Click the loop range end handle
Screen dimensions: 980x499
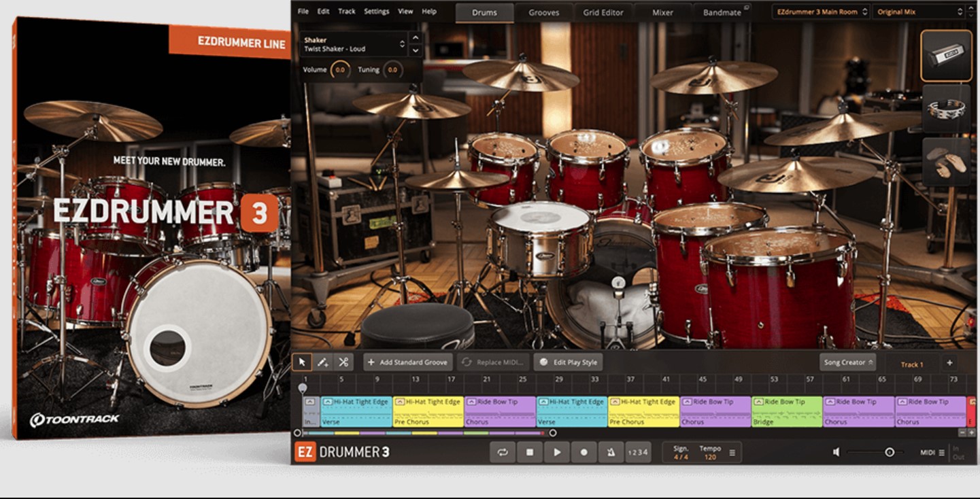553,433
